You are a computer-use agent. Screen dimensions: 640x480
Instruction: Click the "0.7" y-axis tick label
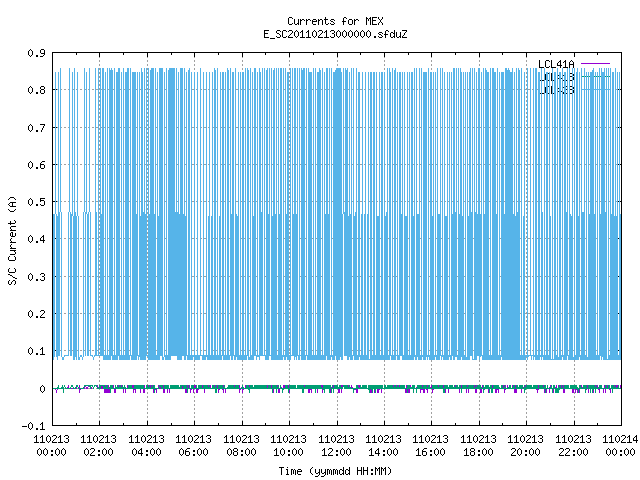point(36,128)
